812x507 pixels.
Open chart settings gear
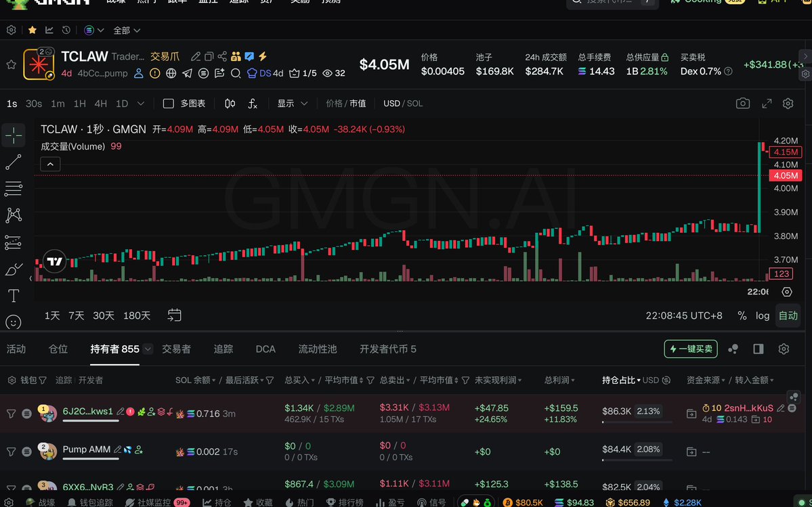tap(788, 104)
